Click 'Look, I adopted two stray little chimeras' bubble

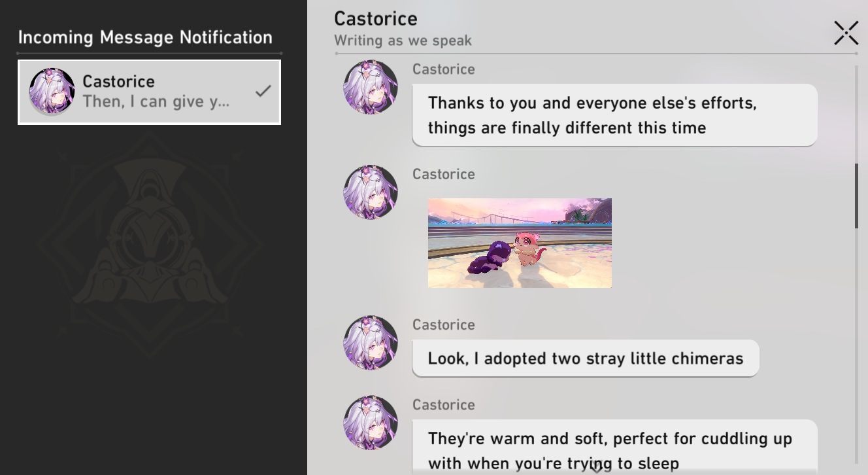586,358
